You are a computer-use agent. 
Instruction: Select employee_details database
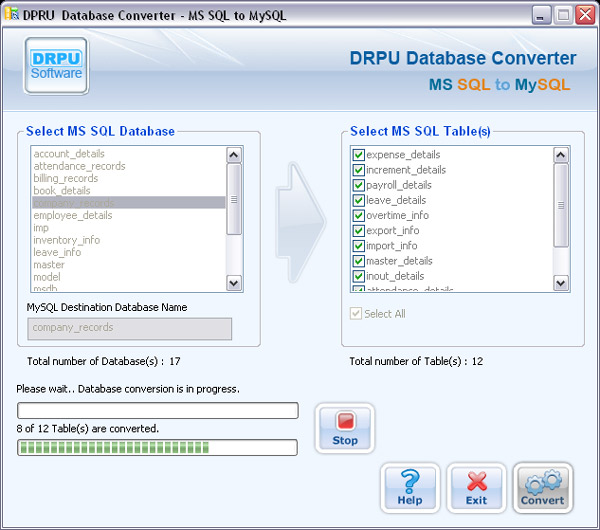[x=129, y=215]
